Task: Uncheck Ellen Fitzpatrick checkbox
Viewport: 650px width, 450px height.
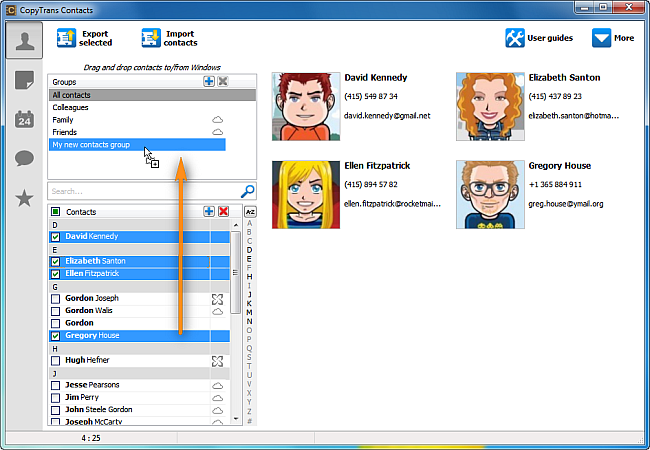Action: (x=55, y=274)
